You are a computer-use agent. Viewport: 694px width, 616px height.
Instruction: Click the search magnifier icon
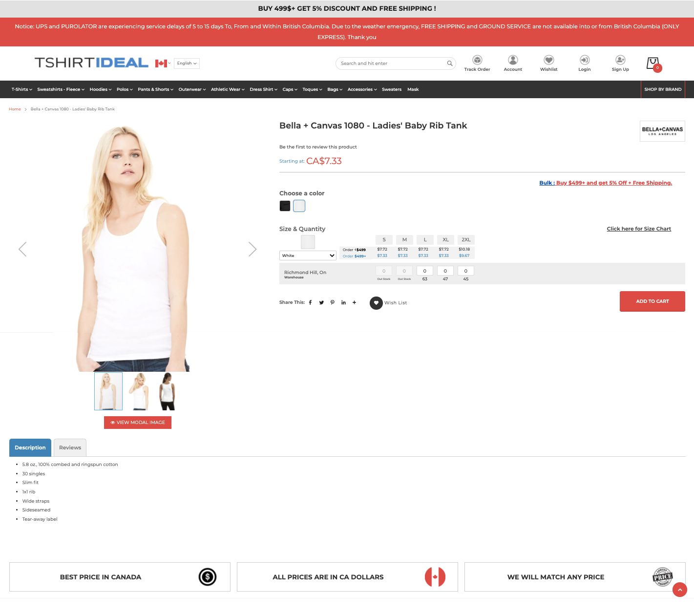[x=450, y=64]
